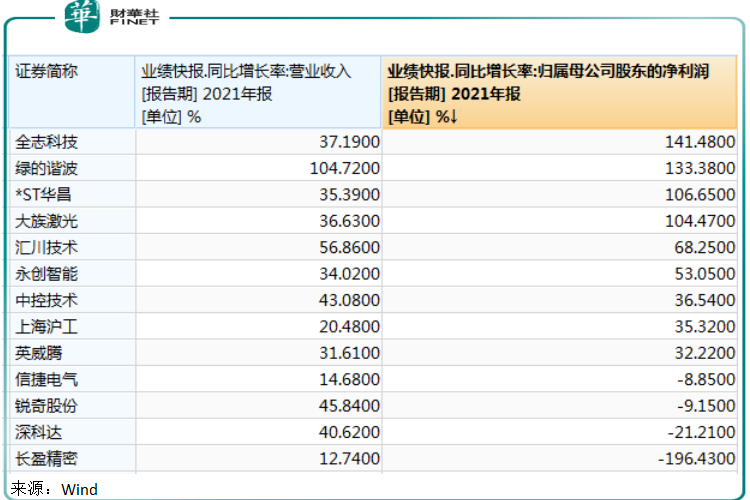Viewport: 750px width, 500px height.
Task: Click the 中控技术 security name
Action: click(x=46, y=300)
